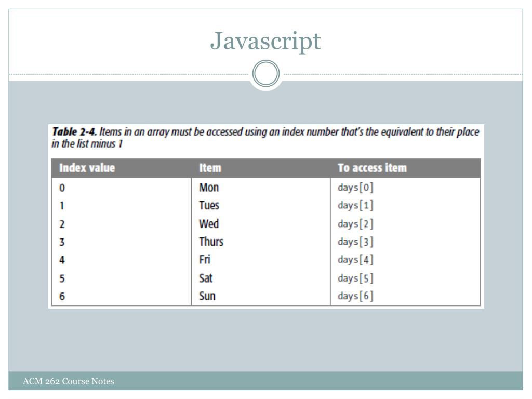
Task: Click index value 4 cell
Action: tap(62, 260)
